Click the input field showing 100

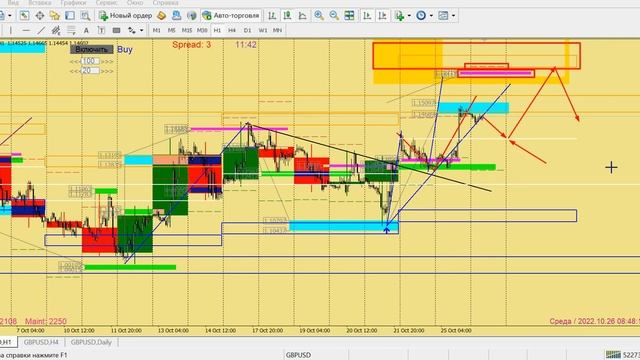pyautogui.click(x=90, y=61)
